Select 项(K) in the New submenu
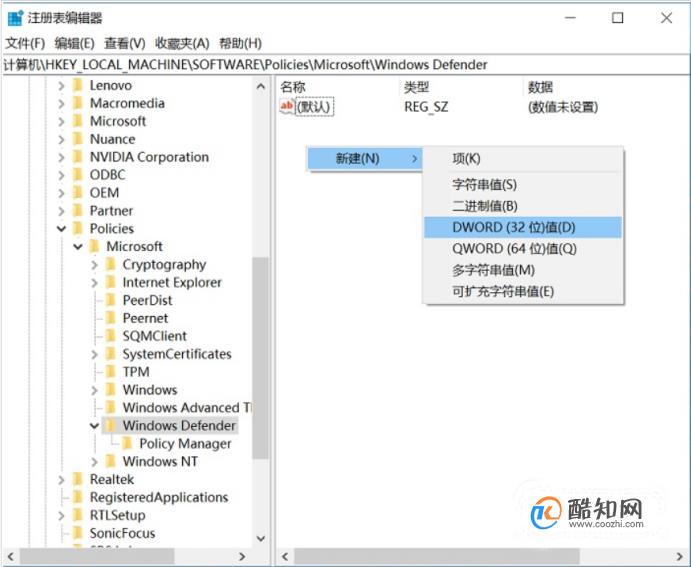Screen dimensions: 691x567 click(523, 159)
